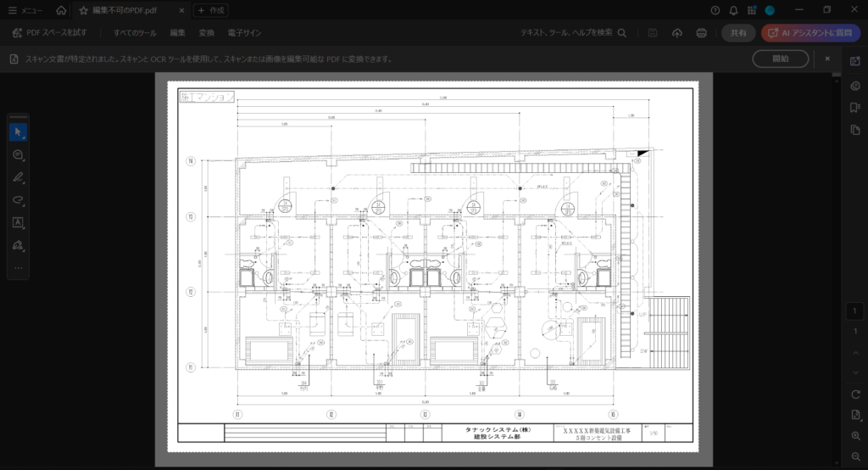868x470 pixels.
Task: Click the scan document icon in notification bar
Action: tap(14, 59)
